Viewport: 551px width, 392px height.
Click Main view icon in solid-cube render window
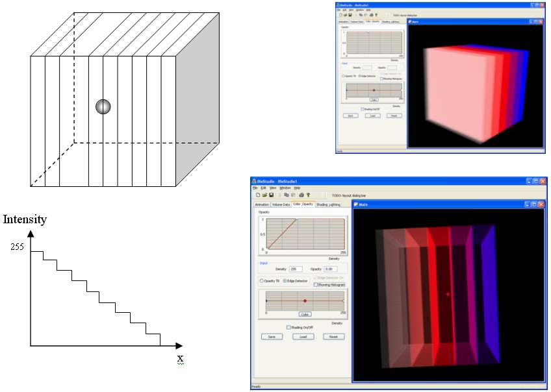(x=409, y=22)
